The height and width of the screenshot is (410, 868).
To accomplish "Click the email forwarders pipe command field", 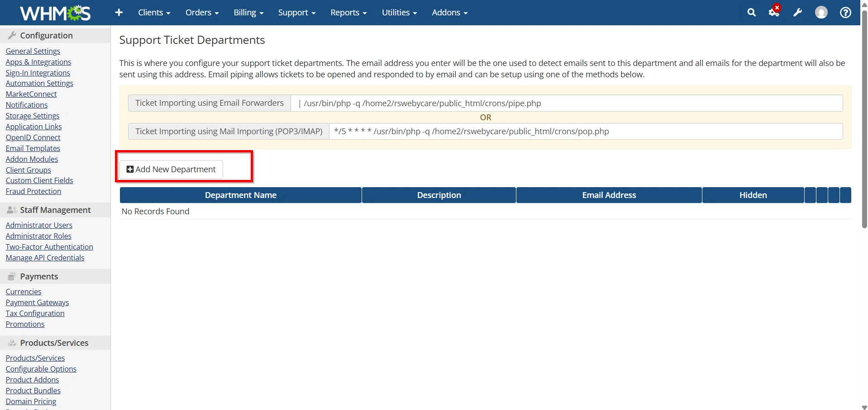I will [x=567, y=103].
